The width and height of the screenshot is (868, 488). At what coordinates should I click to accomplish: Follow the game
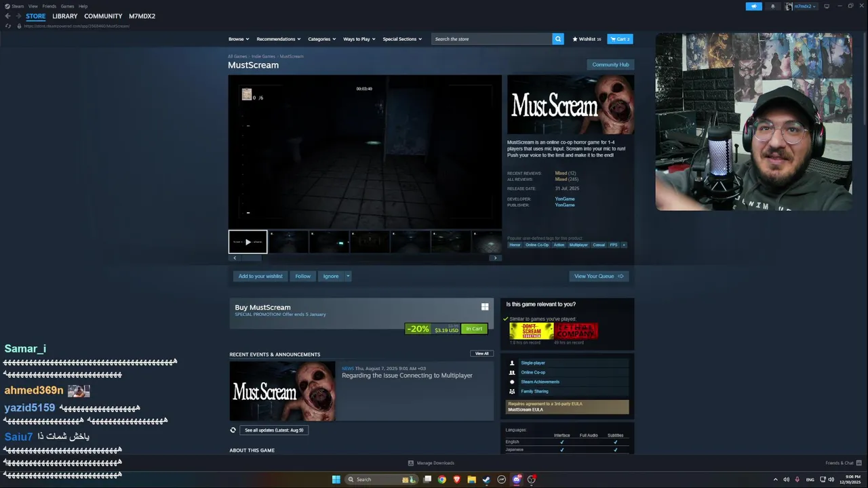(303, 276)
